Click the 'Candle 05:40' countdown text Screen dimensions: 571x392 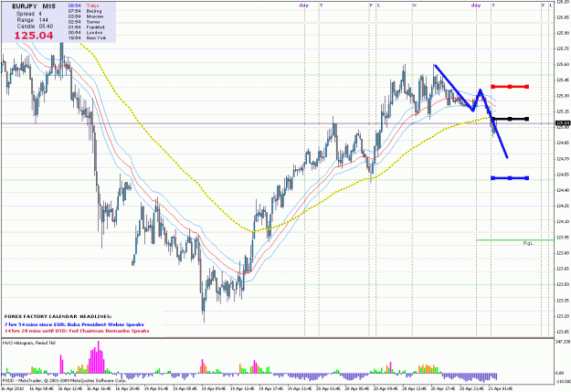point(35,26)
